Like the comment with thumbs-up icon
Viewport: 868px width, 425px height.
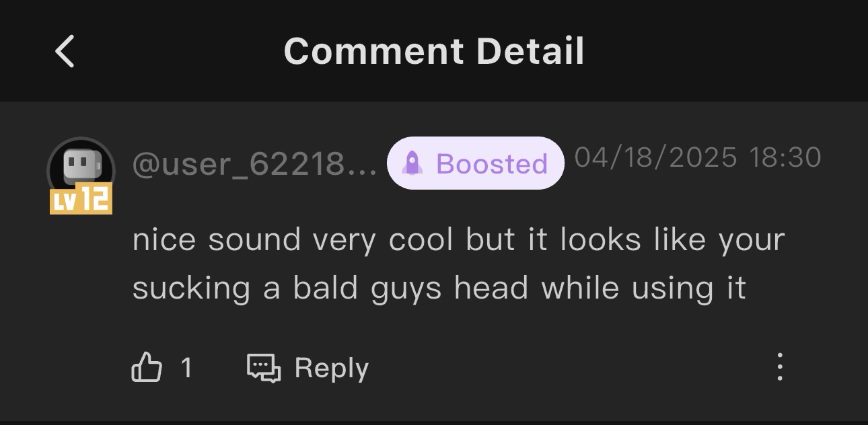147,368
